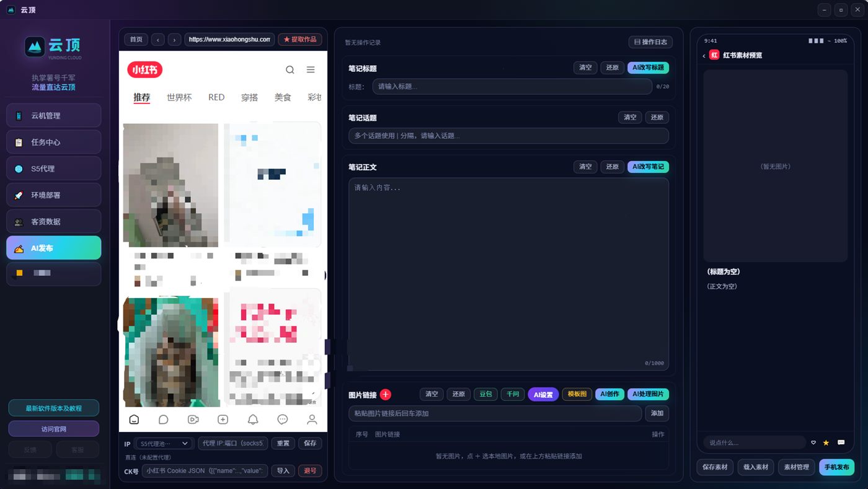
Task: Switch to the 世界杯 tab
Action: coord(179,97)
